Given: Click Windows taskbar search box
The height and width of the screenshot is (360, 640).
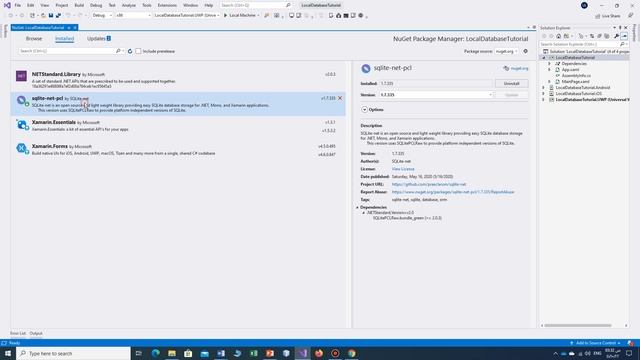Looking at the screenshot, I should point(73,353).
